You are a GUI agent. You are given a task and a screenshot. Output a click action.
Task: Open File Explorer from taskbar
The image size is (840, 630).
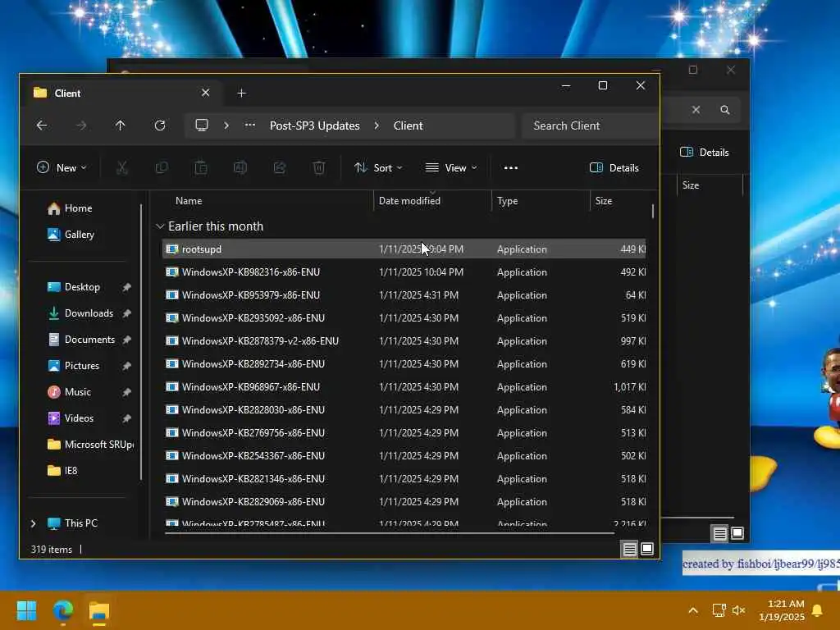(99, 610)
